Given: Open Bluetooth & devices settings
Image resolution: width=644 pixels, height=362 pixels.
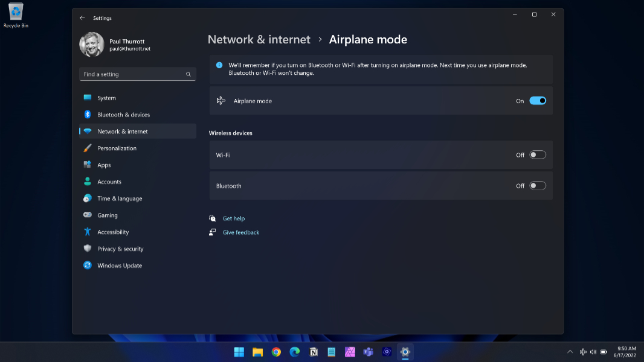Looking at the screenshot, I should [123, 115].
